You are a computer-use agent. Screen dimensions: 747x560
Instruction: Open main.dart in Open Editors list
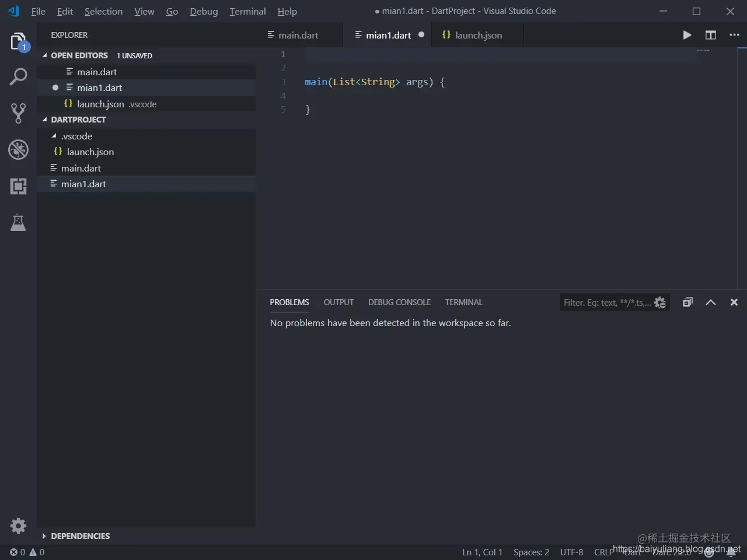pos(146,72)
